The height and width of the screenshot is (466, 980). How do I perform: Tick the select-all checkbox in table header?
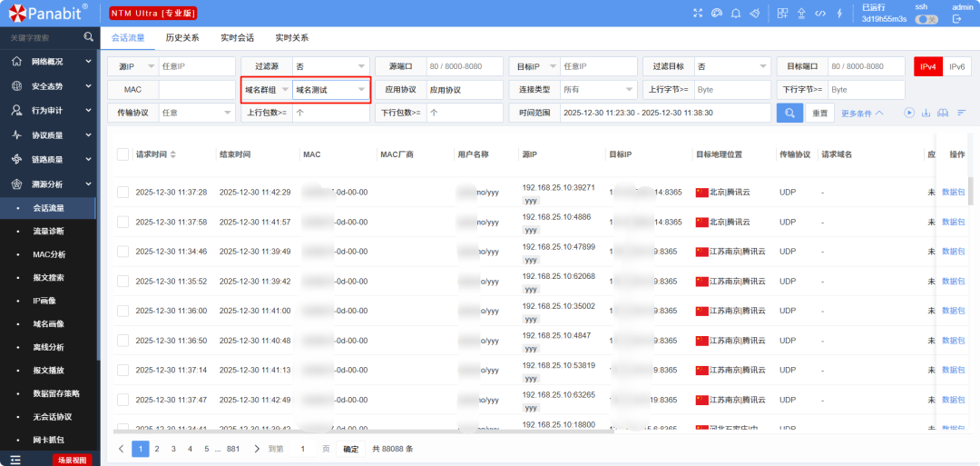click(x=123, y=154)
